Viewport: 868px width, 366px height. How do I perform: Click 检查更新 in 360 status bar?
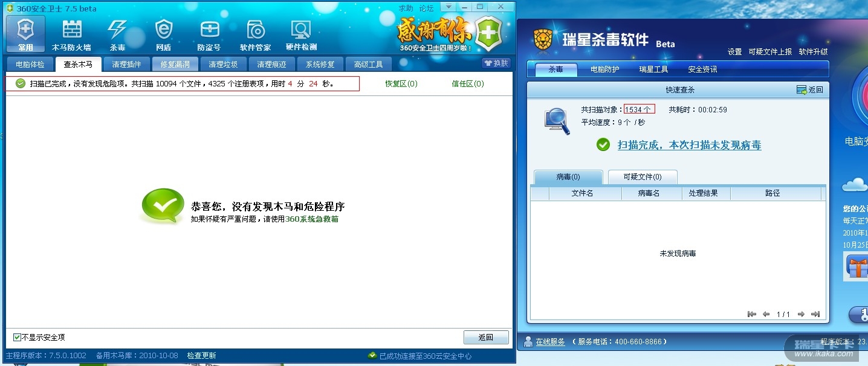pyautogui.click(x=201, y=356)
